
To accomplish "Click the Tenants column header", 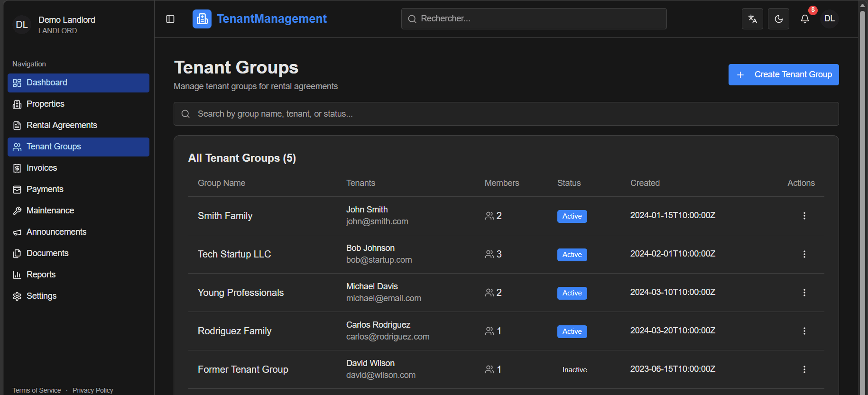I will click(360, 183).
